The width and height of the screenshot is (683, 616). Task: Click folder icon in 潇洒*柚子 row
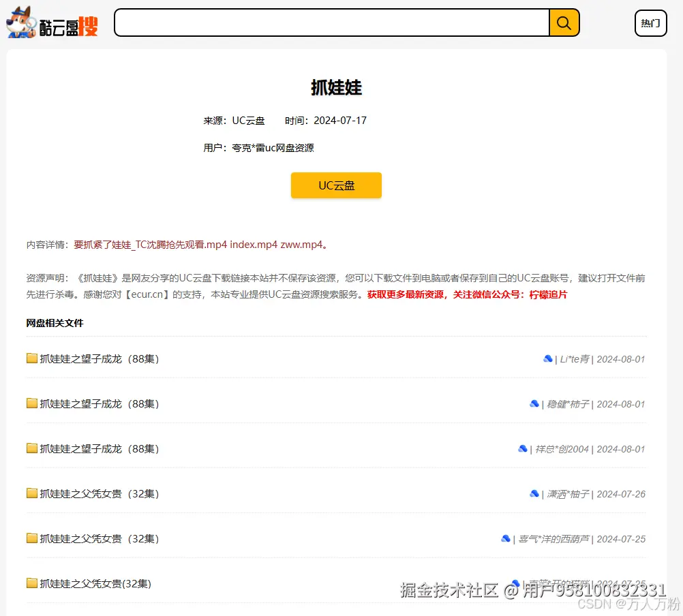pyautogui.click(x=32, y=493)
